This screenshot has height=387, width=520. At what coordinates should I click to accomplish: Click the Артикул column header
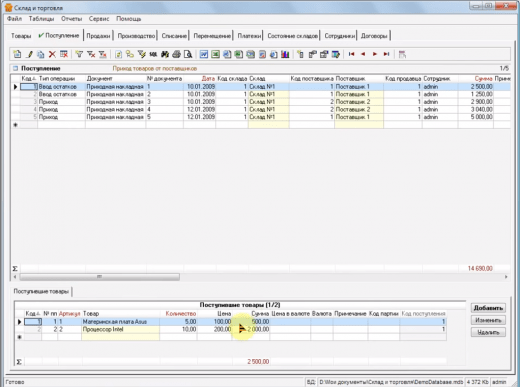click(69, 314)
